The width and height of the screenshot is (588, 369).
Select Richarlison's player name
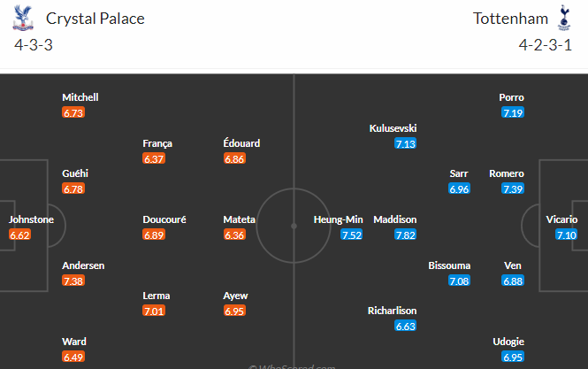tap(393, 311)
